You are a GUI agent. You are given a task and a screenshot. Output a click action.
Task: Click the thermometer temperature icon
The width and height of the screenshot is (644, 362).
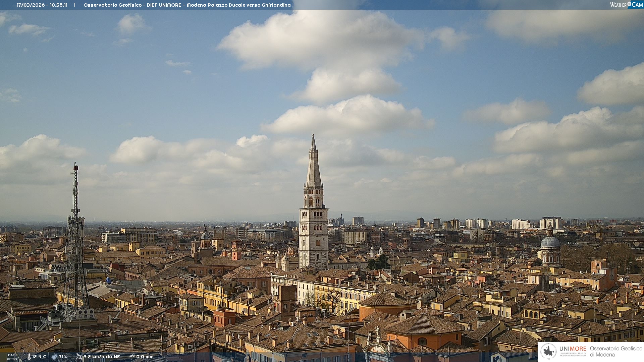29,357
